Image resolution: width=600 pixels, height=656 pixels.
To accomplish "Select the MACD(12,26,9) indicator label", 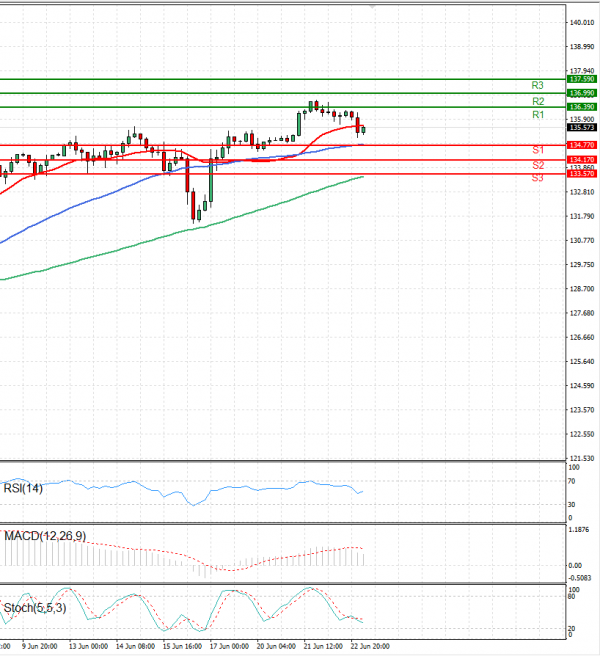I will click(x=45, y=536).
